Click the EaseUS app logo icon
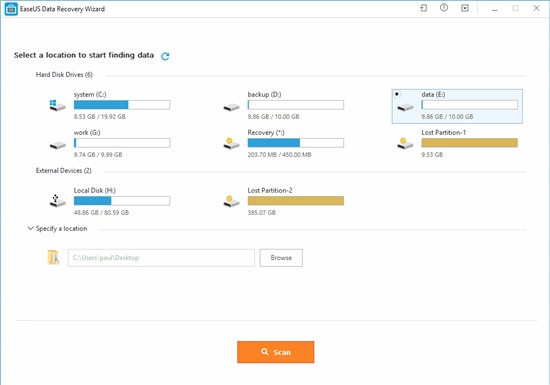550x385 pixels. click(x=11, y=9)
